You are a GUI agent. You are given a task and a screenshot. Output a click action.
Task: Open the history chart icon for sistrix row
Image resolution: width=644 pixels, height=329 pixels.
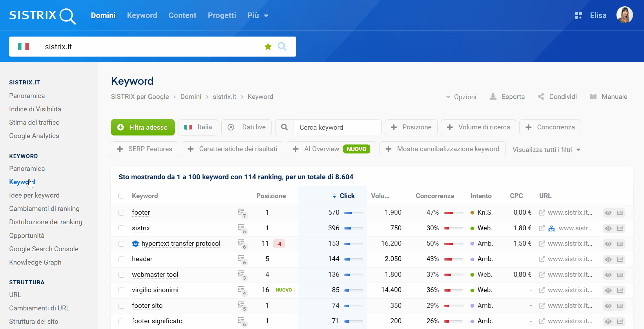620,228
